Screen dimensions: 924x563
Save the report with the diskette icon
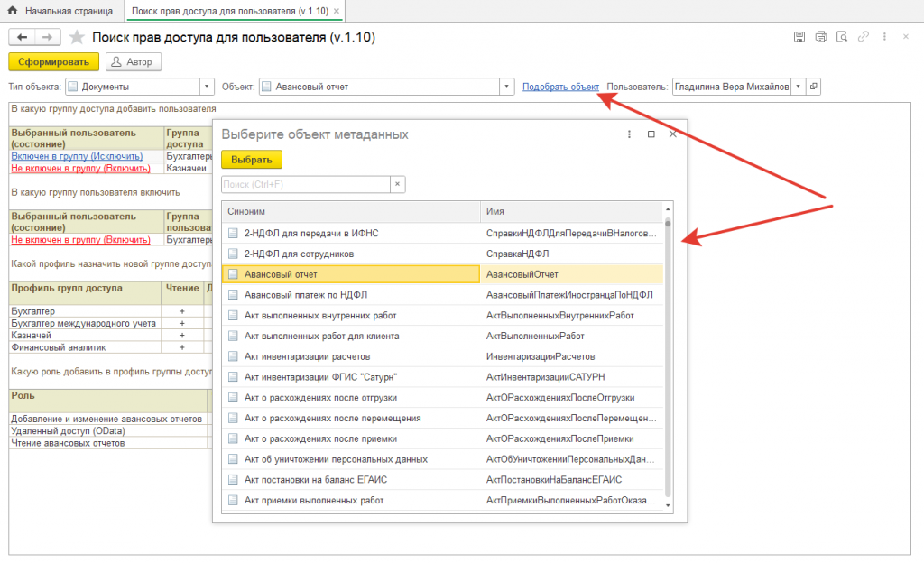click(799, 36)
